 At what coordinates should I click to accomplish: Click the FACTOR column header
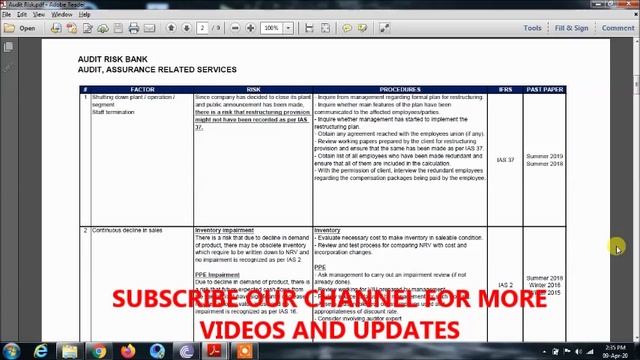click(x=142, y=89)
